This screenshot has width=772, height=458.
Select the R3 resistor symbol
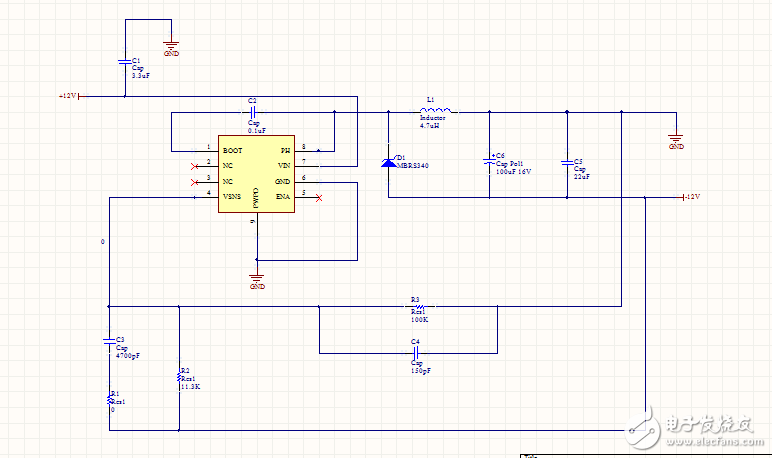[x=418, y=306]
